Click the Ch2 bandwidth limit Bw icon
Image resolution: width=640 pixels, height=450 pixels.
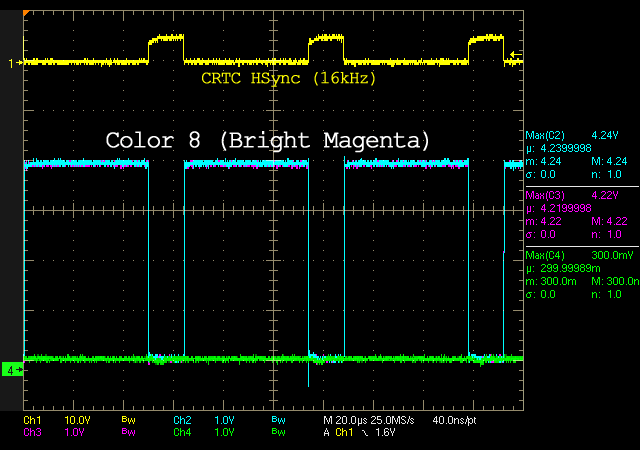[x=277, y=421]
